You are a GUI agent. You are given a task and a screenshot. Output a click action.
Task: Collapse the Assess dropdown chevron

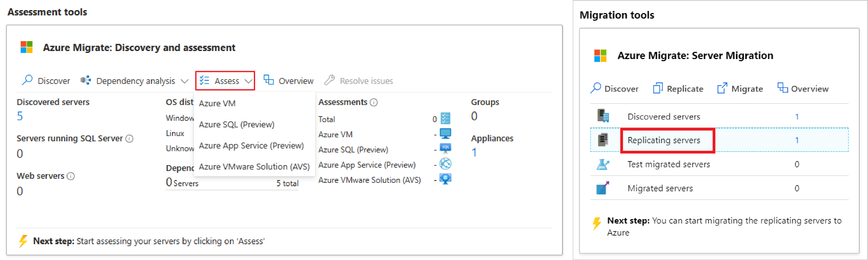click(248, 81)
